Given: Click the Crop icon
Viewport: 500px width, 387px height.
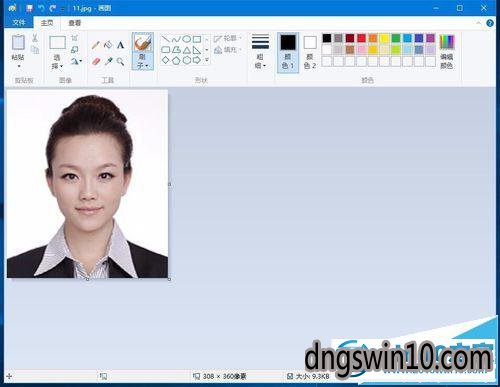Looking at the screenshot, I should tap(75, 38).
